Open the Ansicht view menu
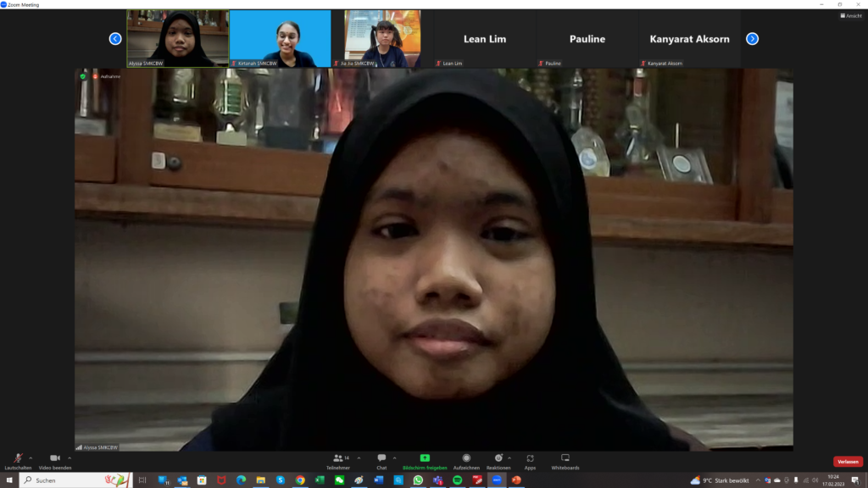The height and width of the screenshot is (488, 868). tap(851, 15)
